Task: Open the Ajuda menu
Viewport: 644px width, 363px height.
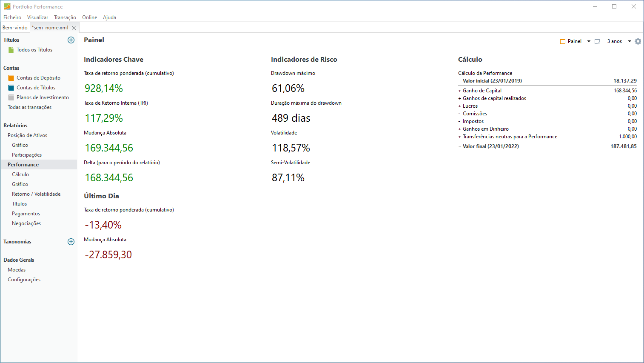Action: click(109, 17)
